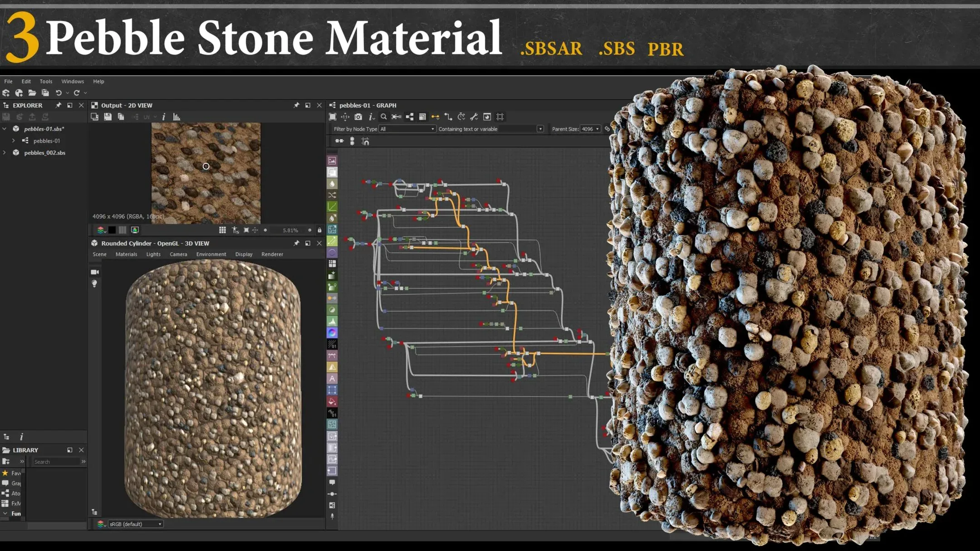Click the pebble texture preview in 2D View
Image resolution: width=980 pixels, height=551 pixels.
206,173
